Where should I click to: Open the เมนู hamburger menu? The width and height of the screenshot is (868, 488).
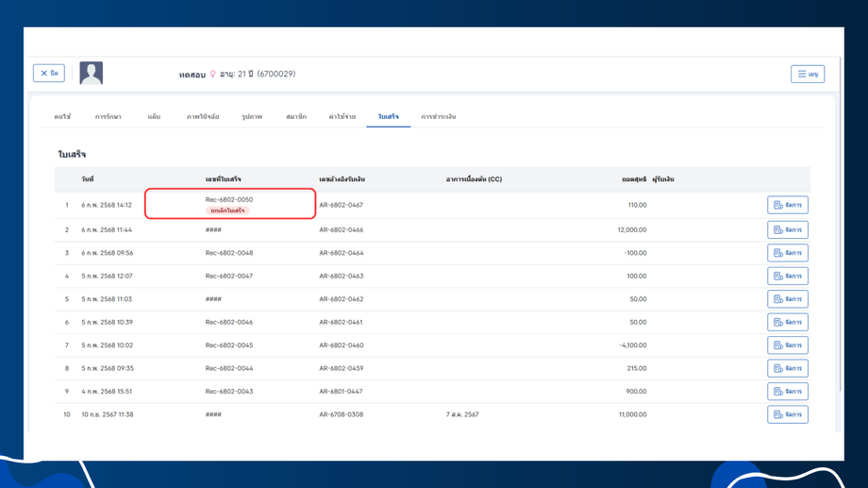click(807, 74)
